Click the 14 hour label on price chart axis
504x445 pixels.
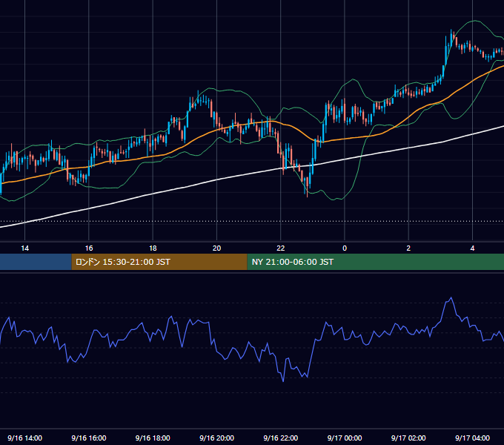(x=24, y=248)
